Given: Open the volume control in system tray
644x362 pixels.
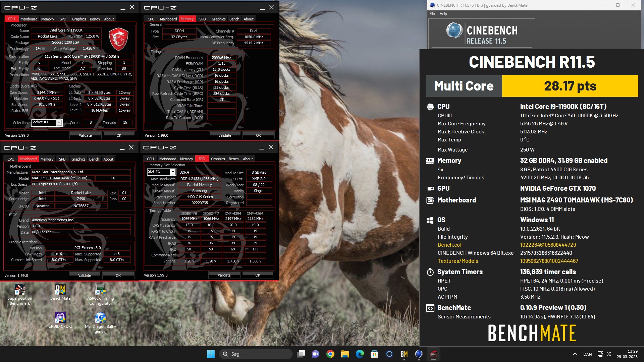Looking at the screenshot, I should coord(608,354).
